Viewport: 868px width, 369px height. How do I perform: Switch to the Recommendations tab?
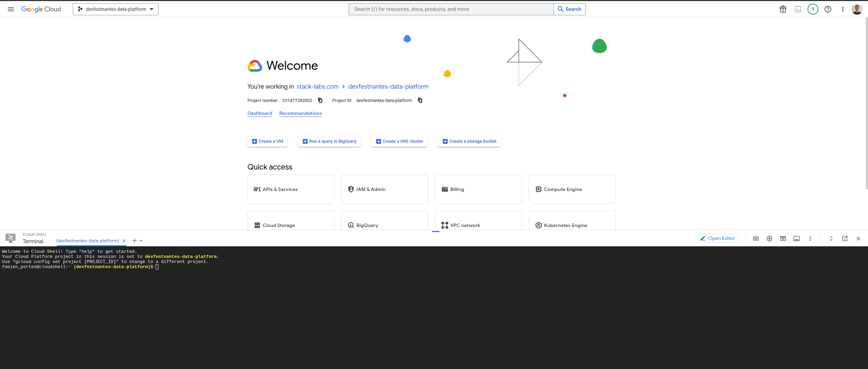(x=300, y=113)
